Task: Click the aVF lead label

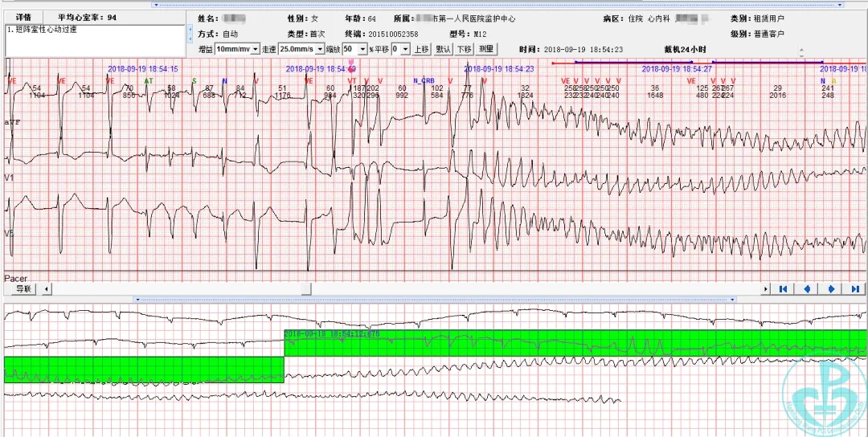Action: click(13, 121)
